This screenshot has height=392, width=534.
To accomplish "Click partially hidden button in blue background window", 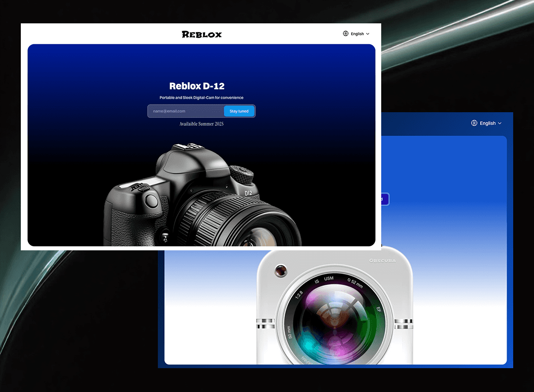I will pos(385,199).
